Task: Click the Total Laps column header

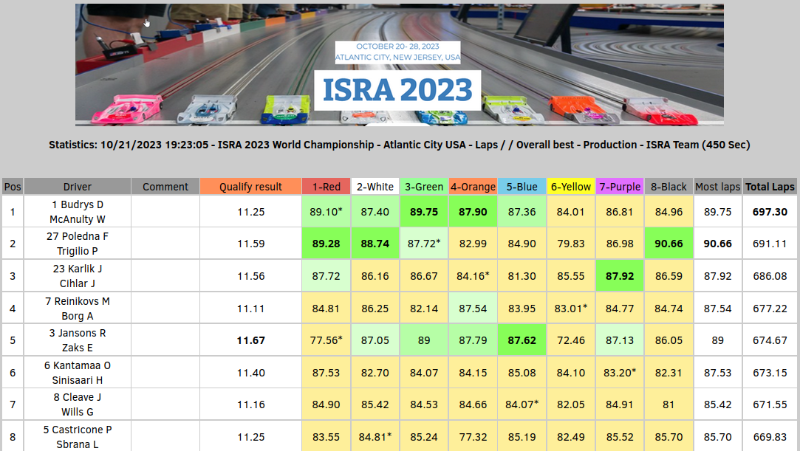Action: pyautogui.click(x=768, y=186)
